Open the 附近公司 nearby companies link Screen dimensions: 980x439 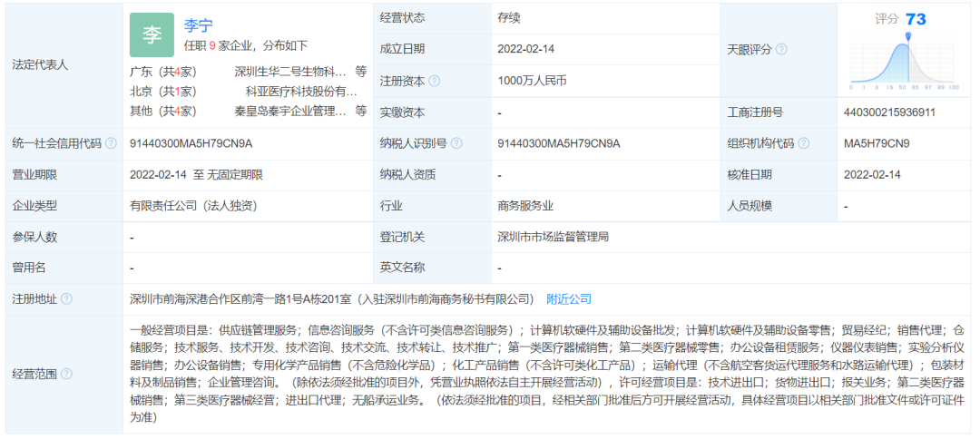pos(569,298)
